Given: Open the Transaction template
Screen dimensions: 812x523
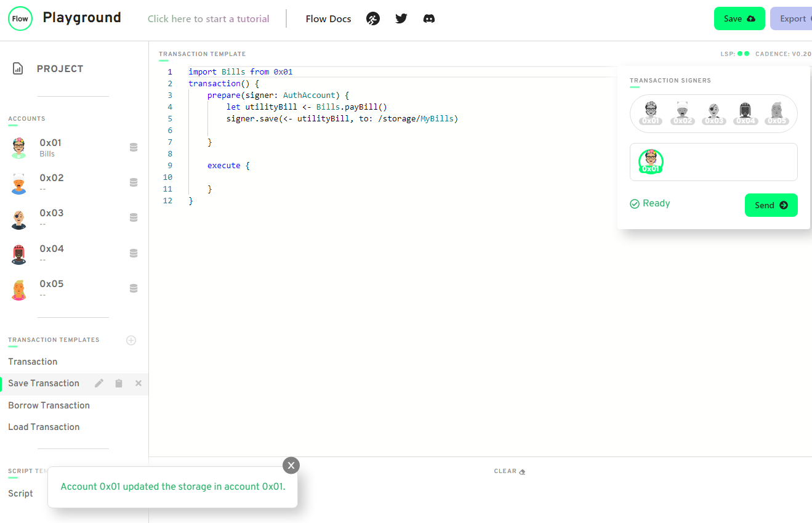Looking at the screenshot, I should pyautogui.click(x=33, y=362).
